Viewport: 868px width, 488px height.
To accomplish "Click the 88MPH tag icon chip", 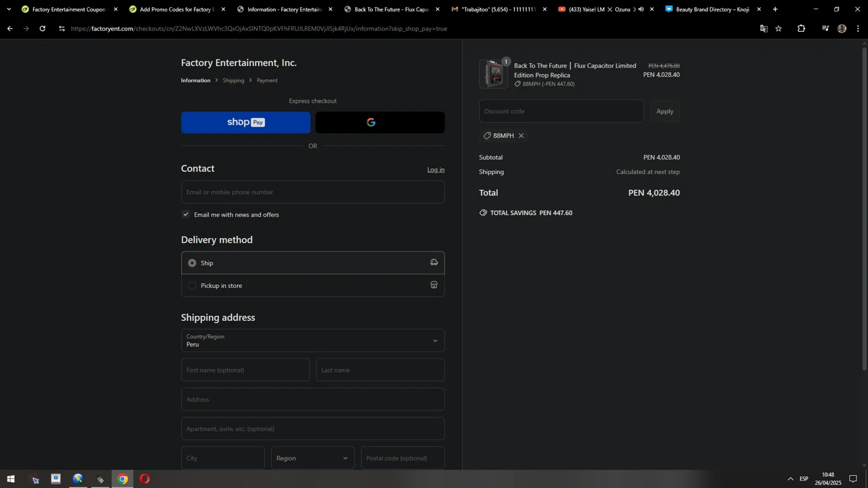I will coord(487,136).
